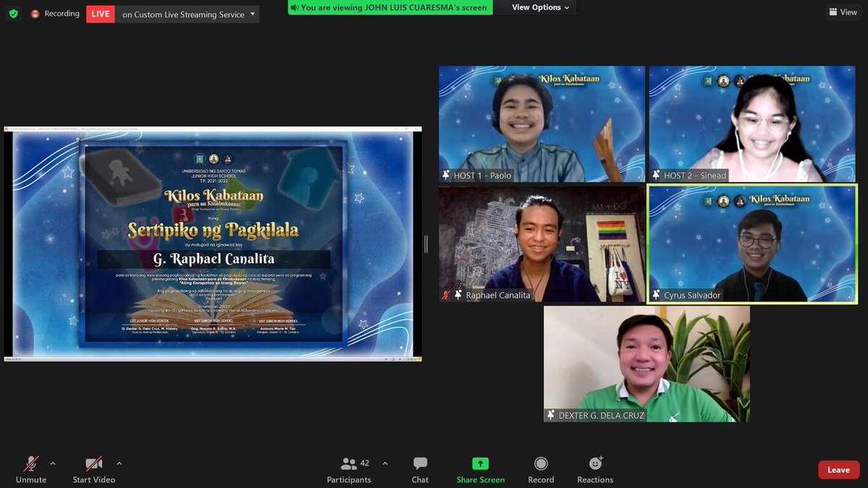868x488 pixels.
Task: Click the Sertipiko ng Pagkilala title on the slide
Action: click(213, 230)
